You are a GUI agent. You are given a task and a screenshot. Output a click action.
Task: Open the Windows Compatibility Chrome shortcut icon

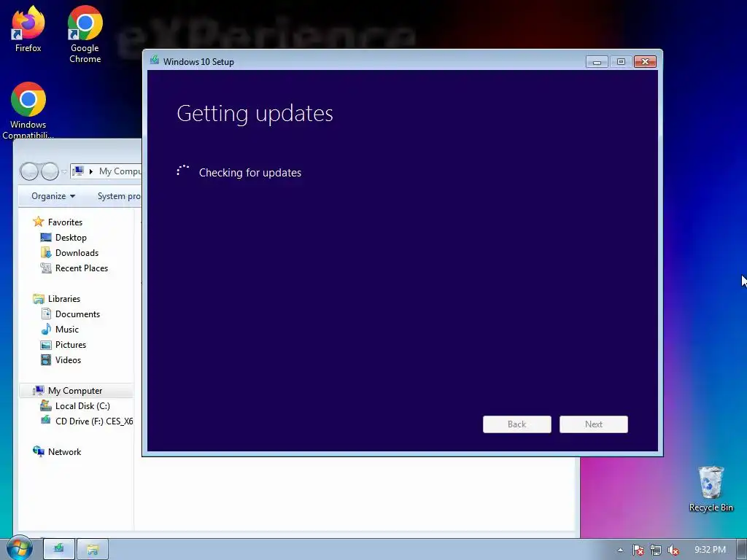[28, 109]
